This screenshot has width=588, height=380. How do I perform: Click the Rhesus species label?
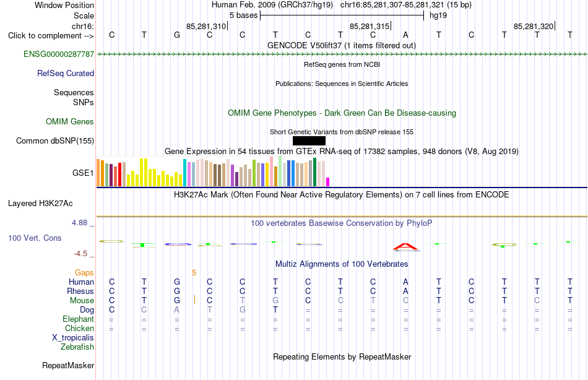[x=80, y=291]
